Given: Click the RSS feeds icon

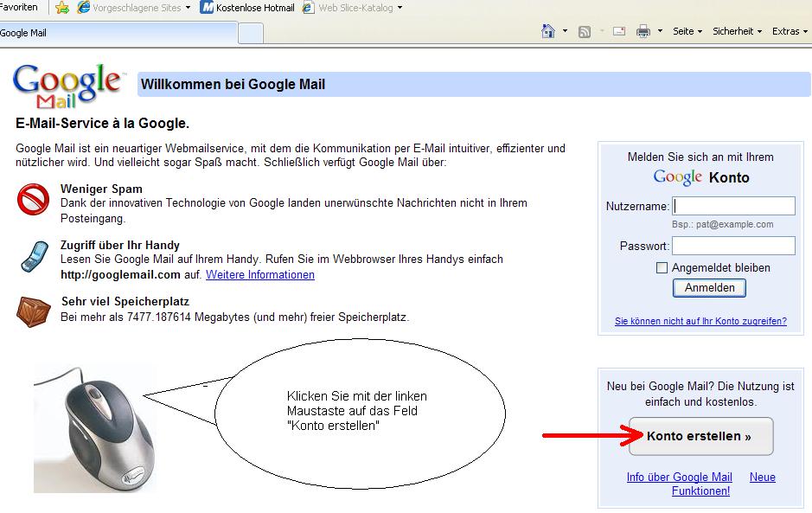Looking at the screenshot, I should click(x=585, y=32).
